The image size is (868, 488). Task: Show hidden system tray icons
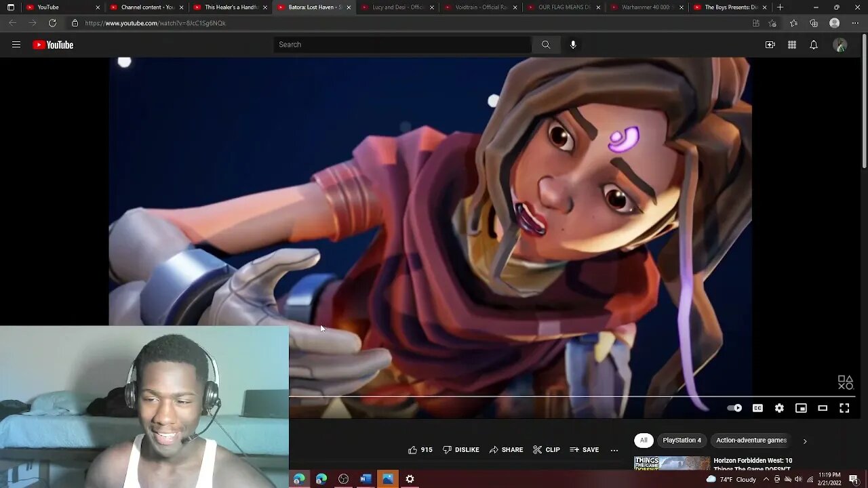pyautogui.click(x=766, y=479)
